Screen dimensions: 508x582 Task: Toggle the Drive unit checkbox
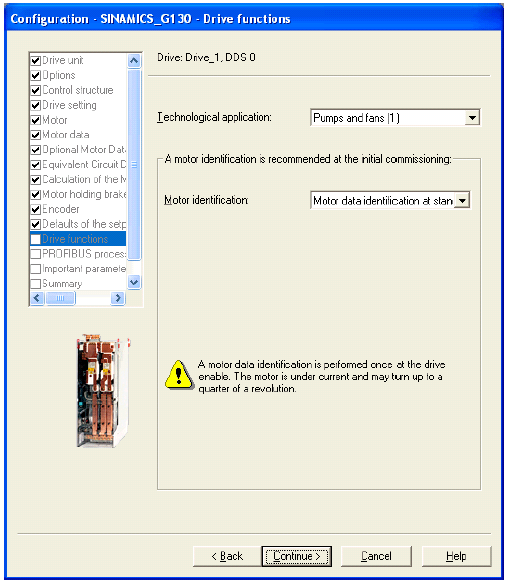[x=36, y=61]
